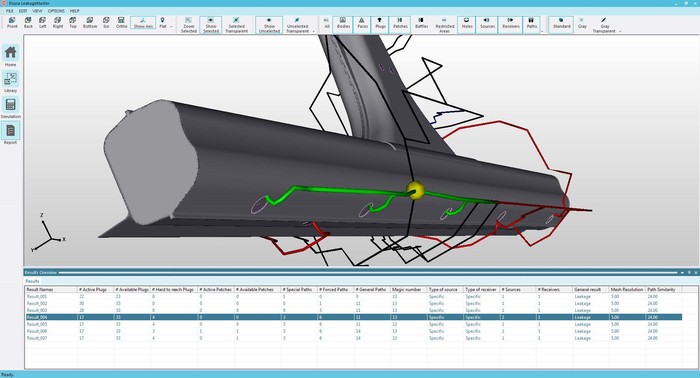Viewport: 700px width, 378px height.
Task: Toggle Baffles visibility filter
Action: (x=421, y=23)
